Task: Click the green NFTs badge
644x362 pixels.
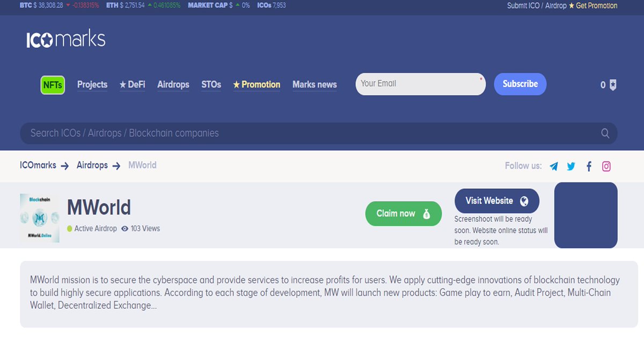Action: point(53,85)
